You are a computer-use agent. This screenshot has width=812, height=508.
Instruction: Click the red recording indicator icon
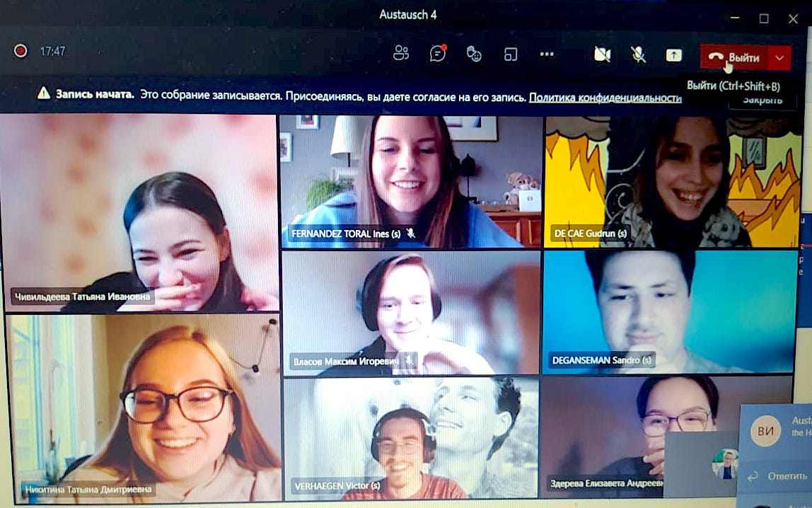21,51
